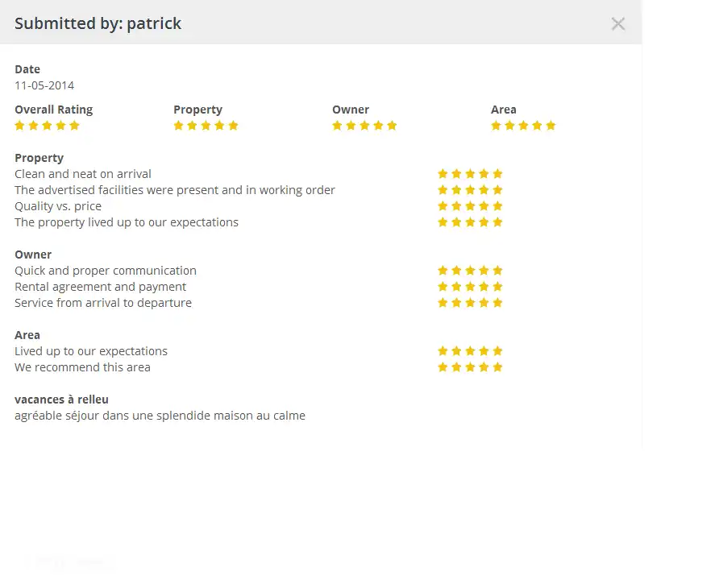Click fourth star of Service from arrival row
719x588 pixels.
(x=484, y=303)
